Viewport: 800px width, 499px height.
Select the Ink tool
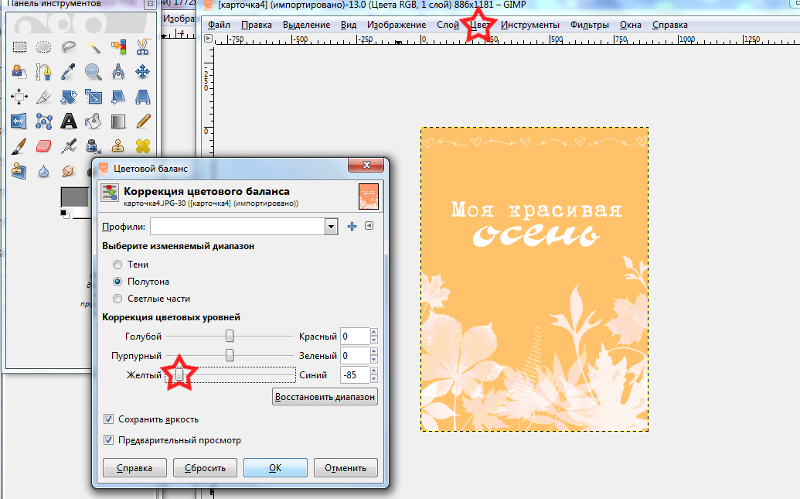point(93,146)
